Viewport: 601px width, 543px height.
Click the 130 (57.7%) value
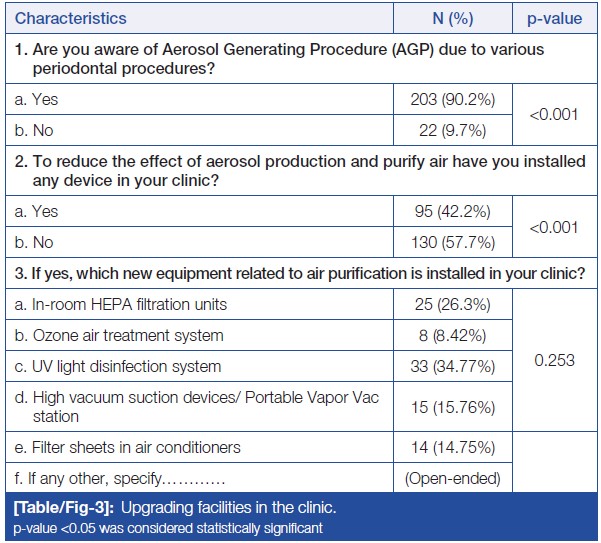452,242
